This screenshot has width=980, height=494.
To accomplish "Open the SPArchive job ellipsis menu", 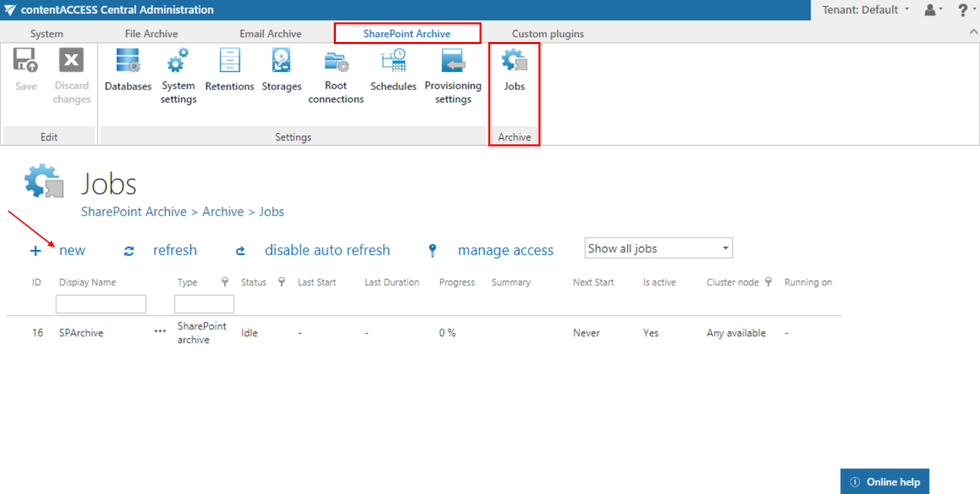I will click(160, 331).
